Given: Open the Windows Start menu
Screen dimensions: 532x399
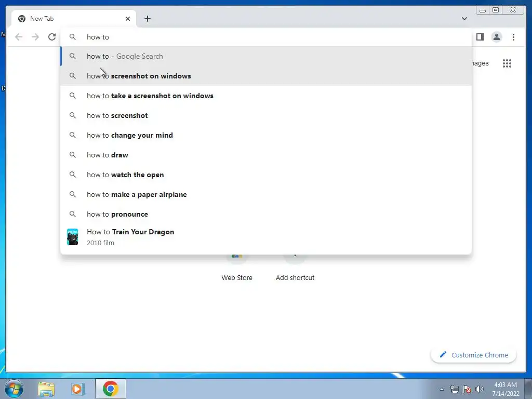Looking at the screenshot, I should point(14,389).
